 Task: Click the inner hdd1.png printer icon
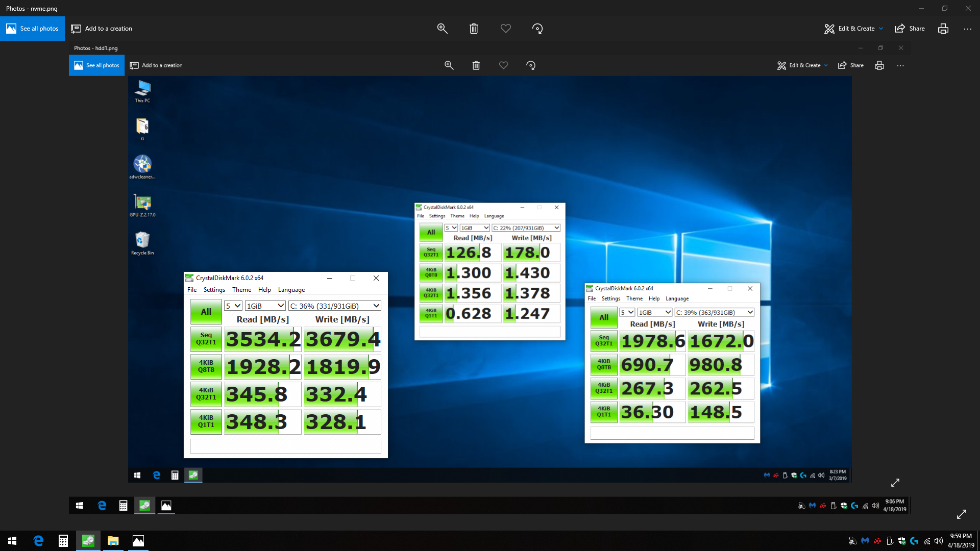tap(879, 65)
